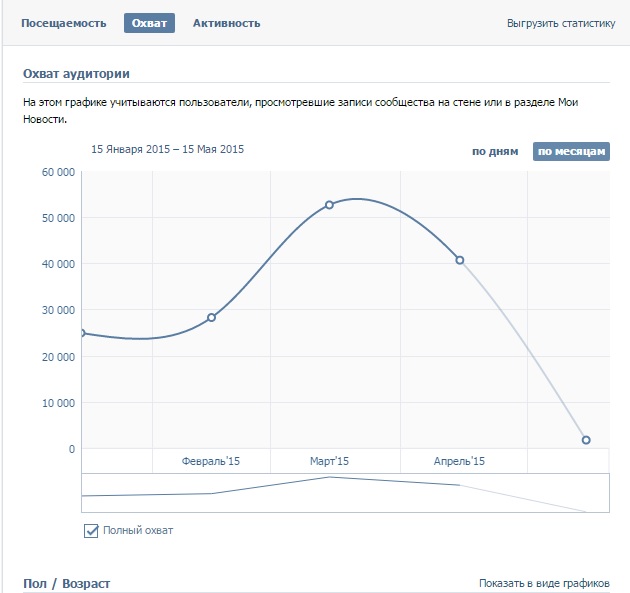Click Выгрузить статистику link
Image resolution: width=630 pixels, height=593 pixels.
560,23
